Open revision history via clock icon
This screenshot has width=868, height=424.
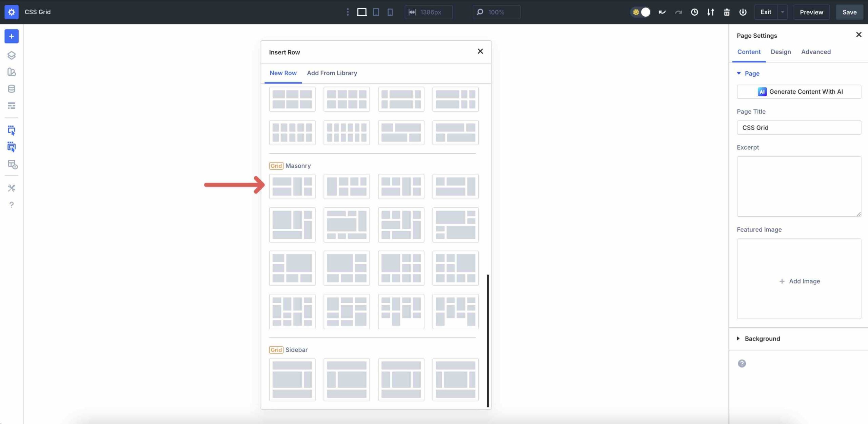(x=695, y=12)
